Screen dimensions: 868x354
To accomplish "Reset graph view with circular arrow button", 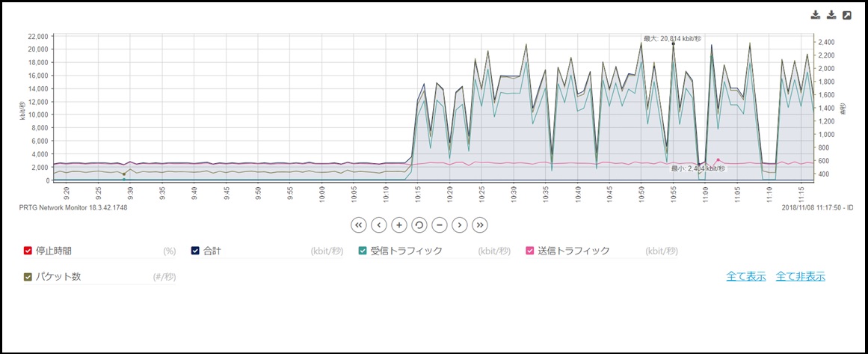I will [x=419, y=225].
